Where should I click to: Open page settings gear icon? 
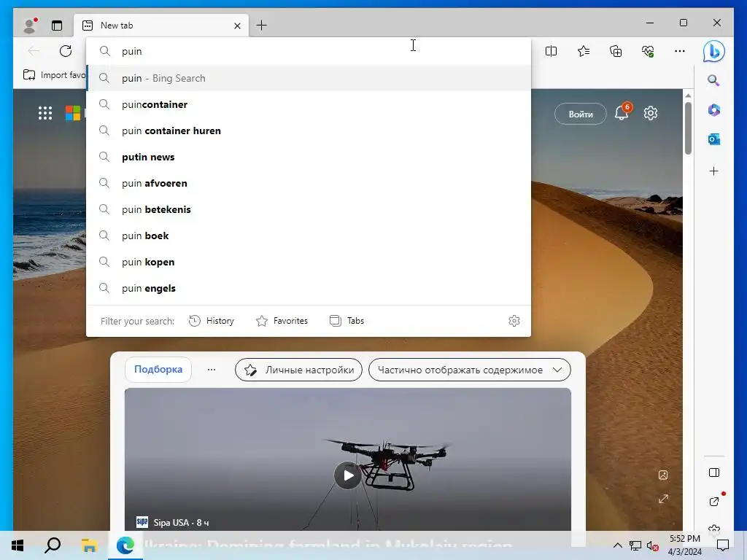650,113
